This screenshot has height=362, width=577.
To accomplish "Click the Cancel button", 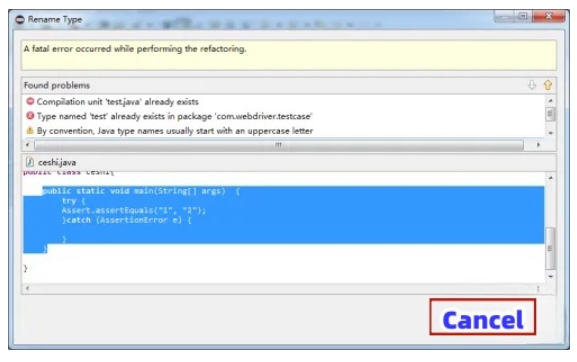I will coord(482,317).
